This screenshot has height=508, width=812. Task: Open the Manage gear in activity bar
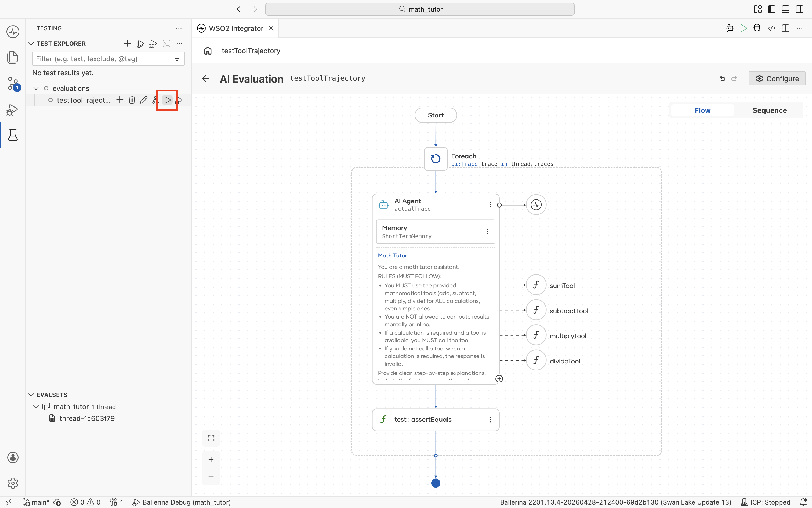pyautogui.click(x=13, y=483)
